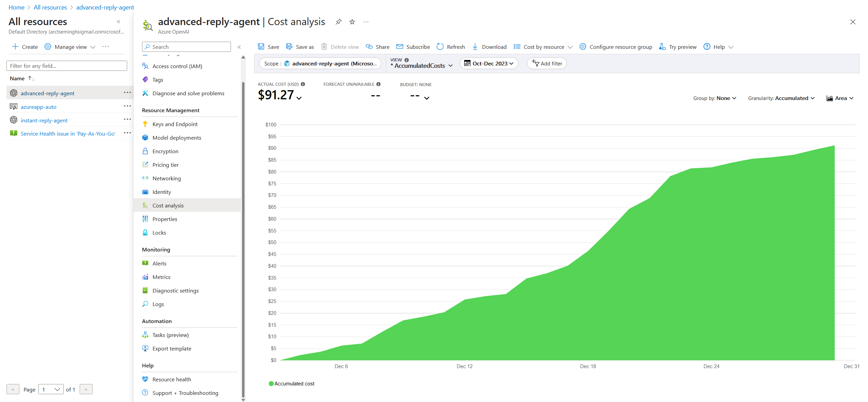Mark resource as favorite with star
Image resolution: width=868 pixels, height=402 pixels.
click(352, 22)
